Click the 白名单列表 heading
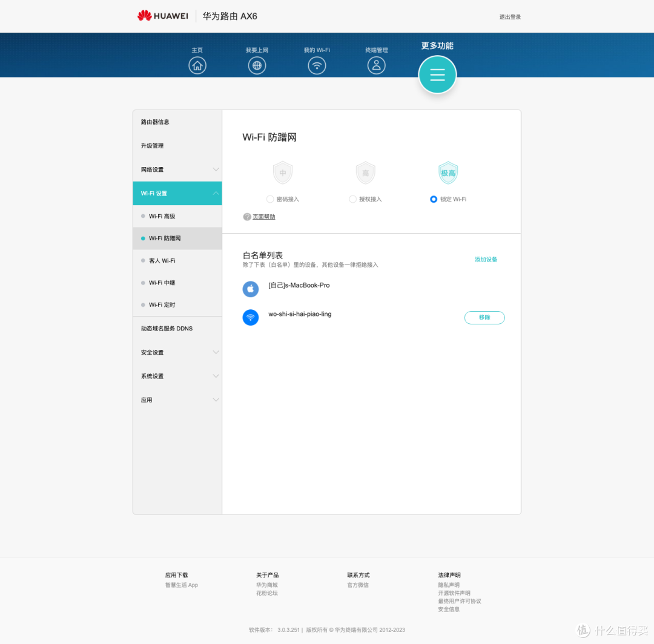 (x=263, y=255)
